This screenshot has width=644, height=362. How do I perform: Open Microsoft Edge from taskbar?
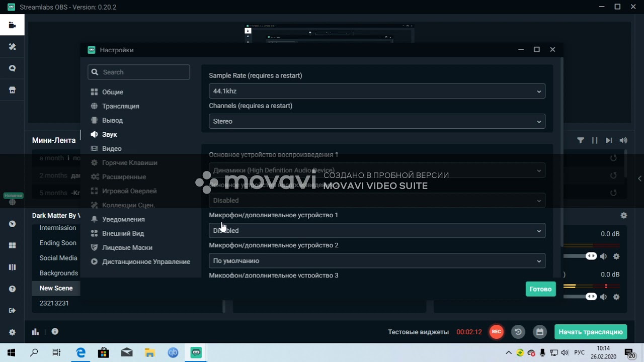(x=81, y=352)
